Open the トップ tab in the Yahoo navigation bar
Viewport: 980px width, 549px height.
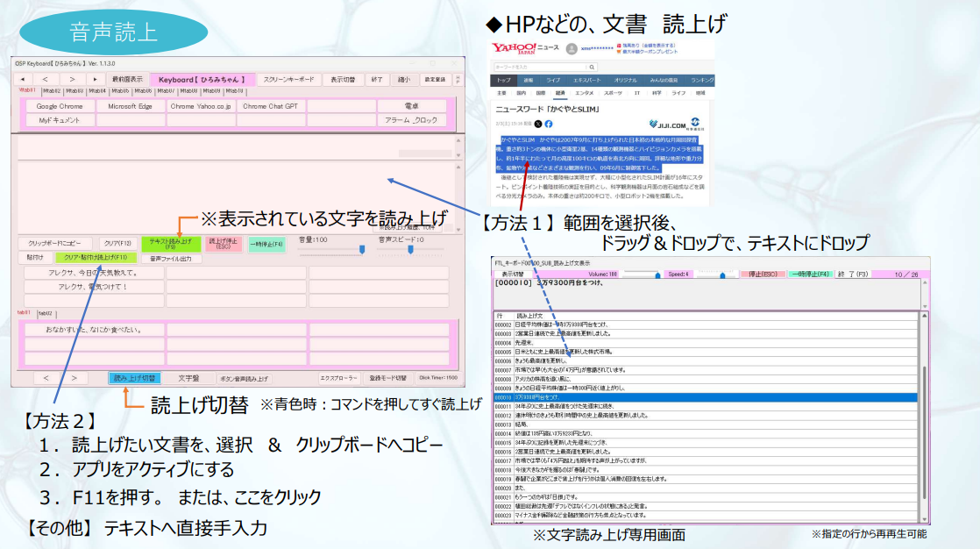[504, 80]
